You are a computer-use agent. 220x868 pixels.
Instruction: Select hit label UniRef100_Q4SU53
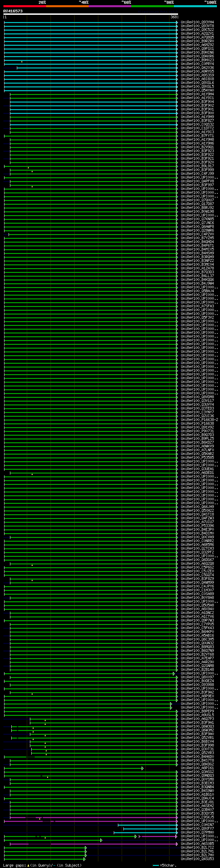pyautogui.click(x=197, y=859)
